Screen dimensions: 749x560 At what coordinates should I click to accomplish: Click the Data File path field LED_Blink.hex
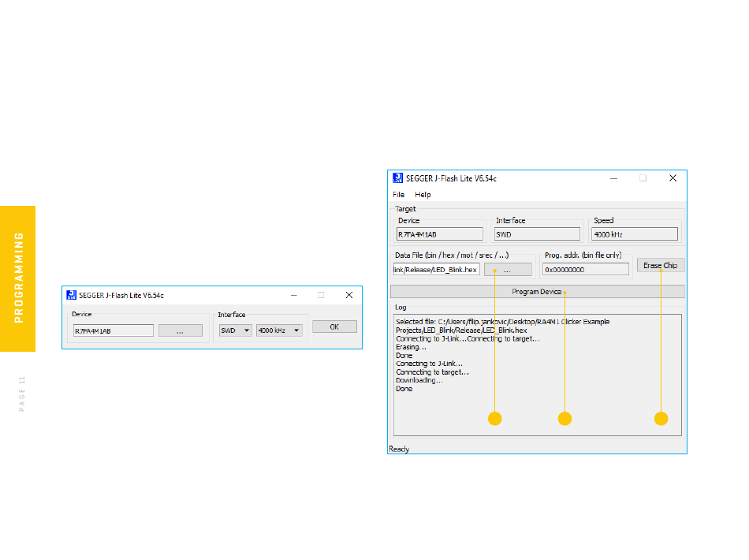tap(436, 270)
